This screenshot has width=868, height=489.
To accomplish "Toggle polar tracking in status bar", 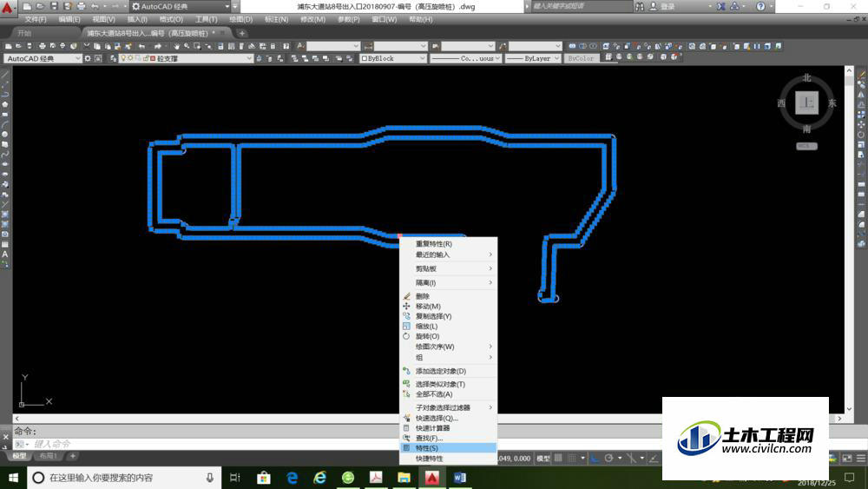I will [x=608, y=458].
